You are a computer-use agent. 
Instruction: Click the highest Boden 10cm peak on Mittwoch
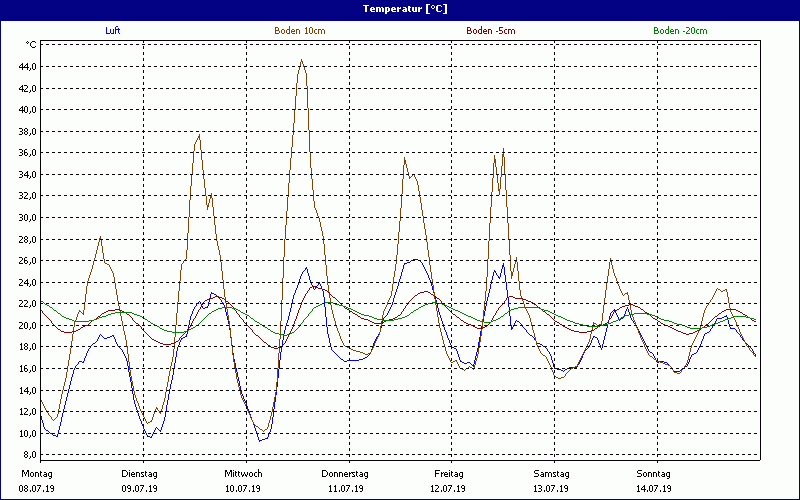pyautogui.click(x=301, y=60)
